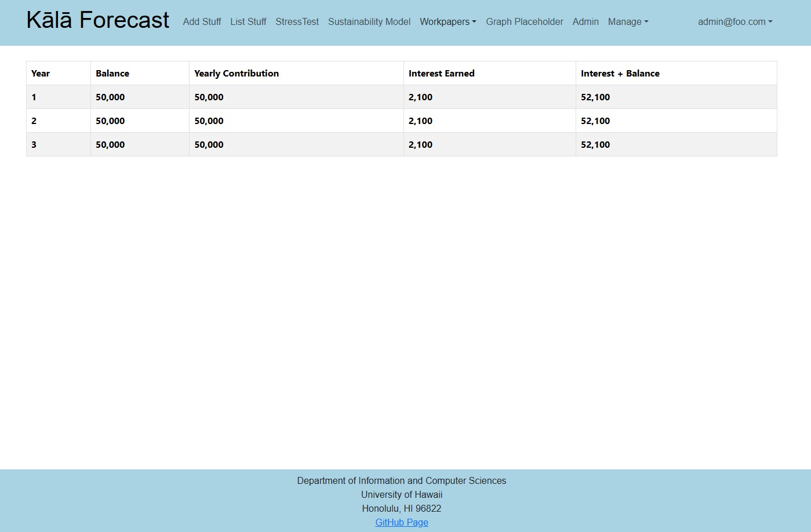Open the admin@foo.com account dropdown
Screen dimensions: 811x532
[734, 22]
